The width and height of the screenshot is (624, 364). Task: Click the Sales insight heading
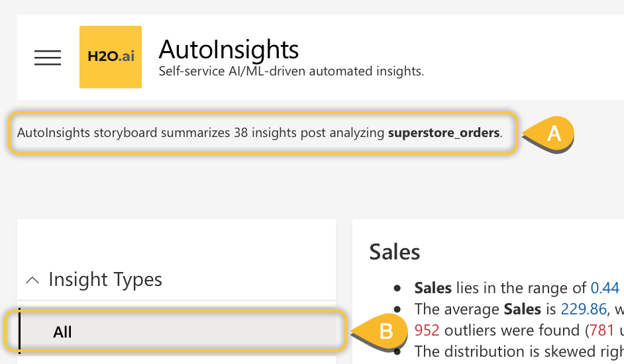coord(394,251)
